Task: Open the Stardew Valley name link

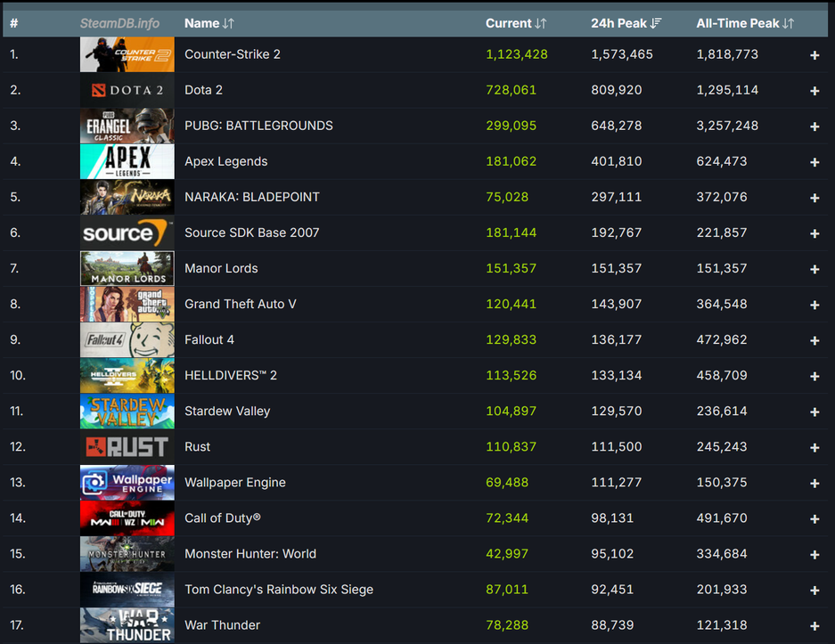Action: click(227, 411)
